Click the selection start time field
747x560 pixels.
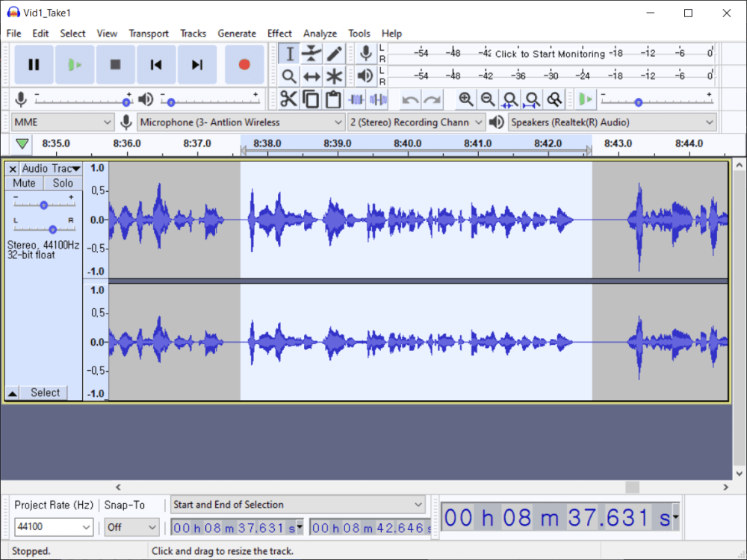coord(238,528)
